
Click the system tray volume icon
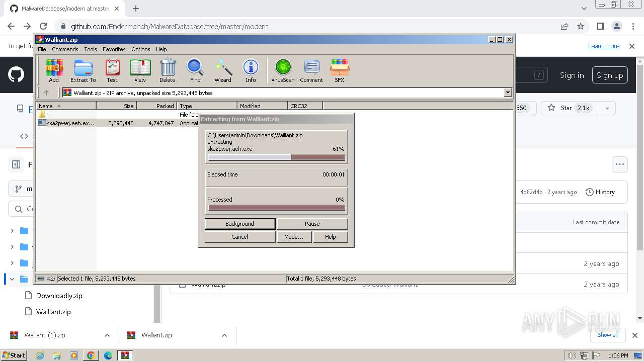pyautogui.click(x=572, y=355)
